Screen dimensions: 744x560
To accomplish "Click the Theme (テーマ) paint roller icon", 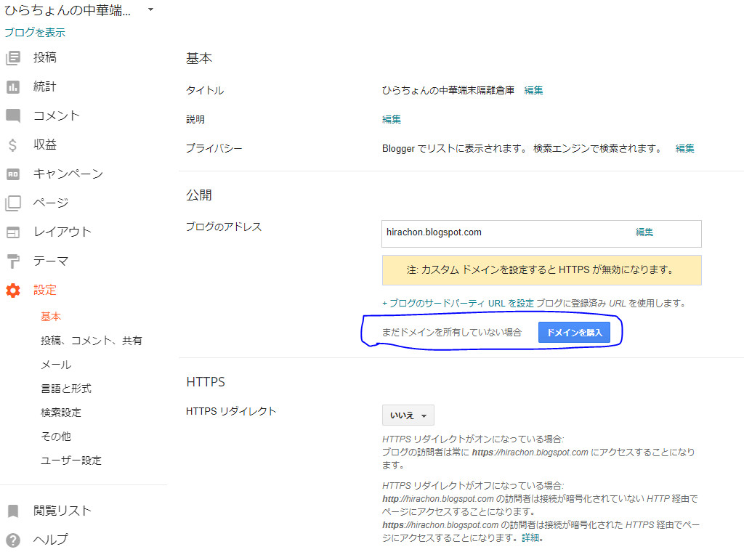I will 13,261.
